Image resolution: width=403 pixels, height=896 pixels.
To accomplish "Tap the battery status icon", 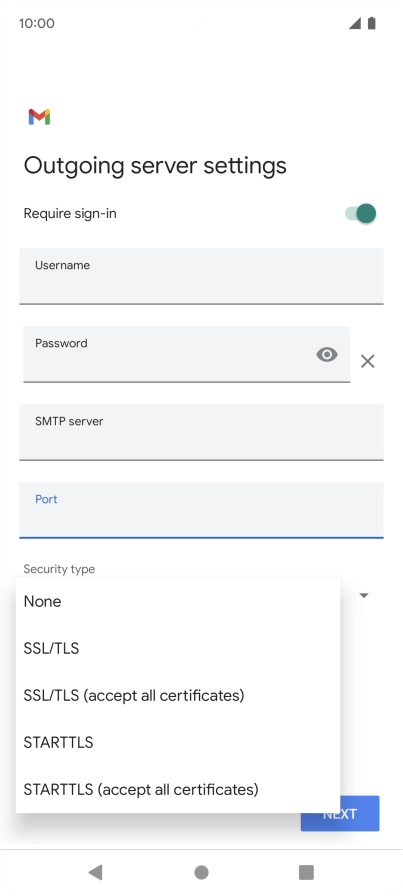I will click(372, 23).
